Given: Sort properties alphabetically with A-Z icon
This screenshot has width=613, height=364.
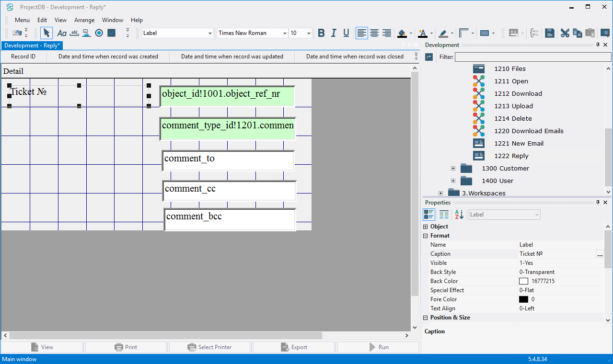Looking at the screenshot, I should click(459, 215).
